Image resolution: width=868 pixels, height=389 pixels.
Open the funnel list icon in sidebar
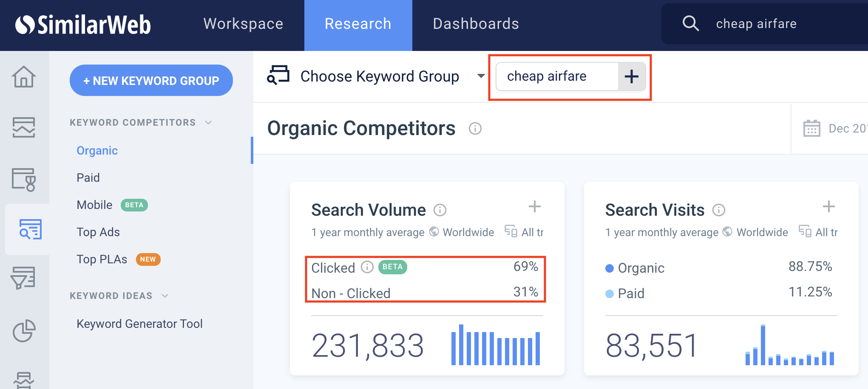(23, 279)
